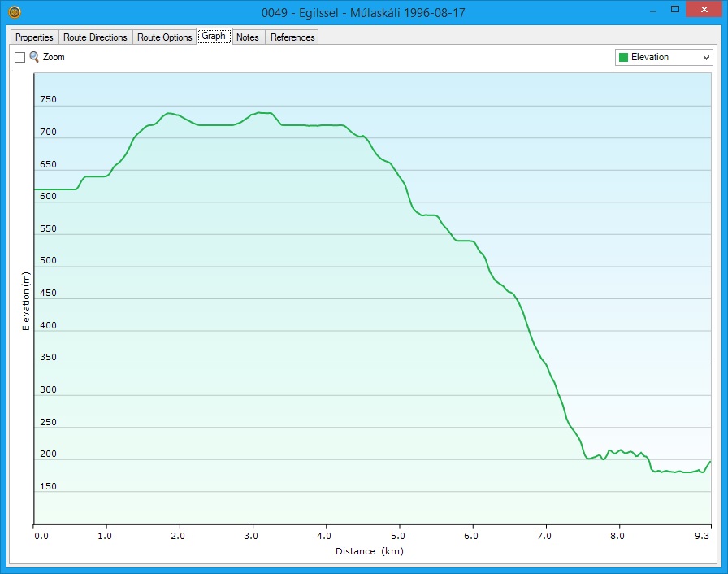Switch to the Properties tab

[x=34, y=37]
